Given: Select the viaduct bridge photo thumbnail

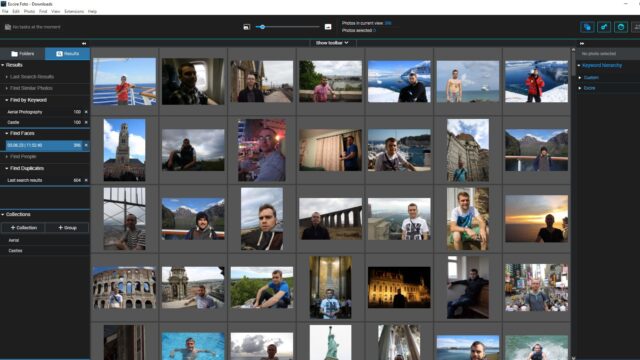Looking at the screenshot, I should (330, 219).
